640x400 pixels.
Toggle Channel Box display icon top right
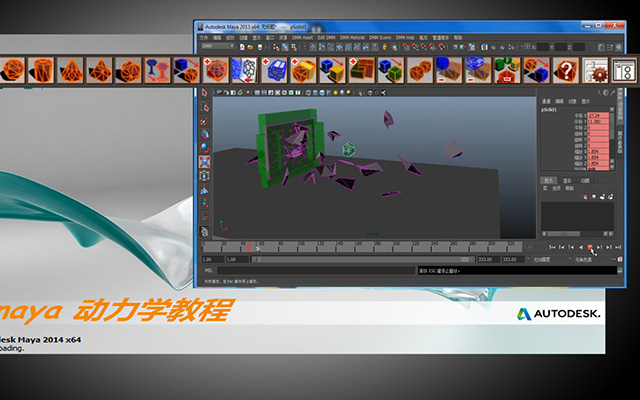click(x=619, y=47)
